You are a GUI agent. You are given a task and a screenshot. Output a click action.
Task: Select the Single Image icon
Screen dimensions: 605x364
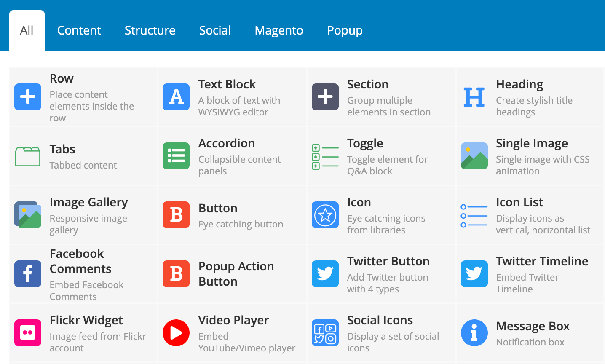474,156
